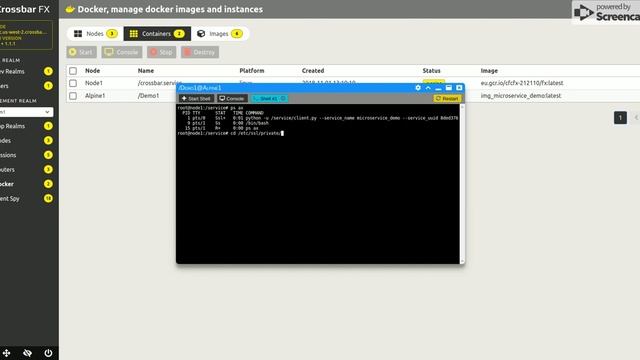Select the Containers tab
This screenshot has height=360, width=640.
click(x=157, y=33)
